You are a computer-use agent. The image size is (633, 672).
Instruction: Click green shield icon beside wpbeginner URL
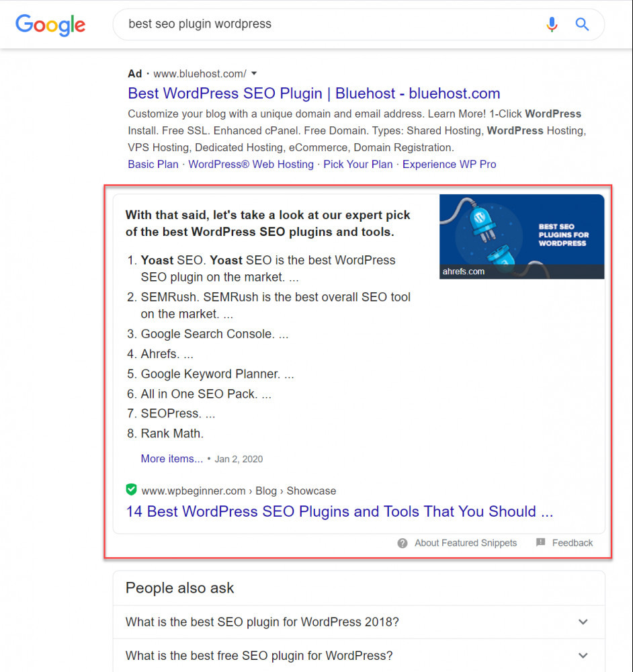coord(131,489)
